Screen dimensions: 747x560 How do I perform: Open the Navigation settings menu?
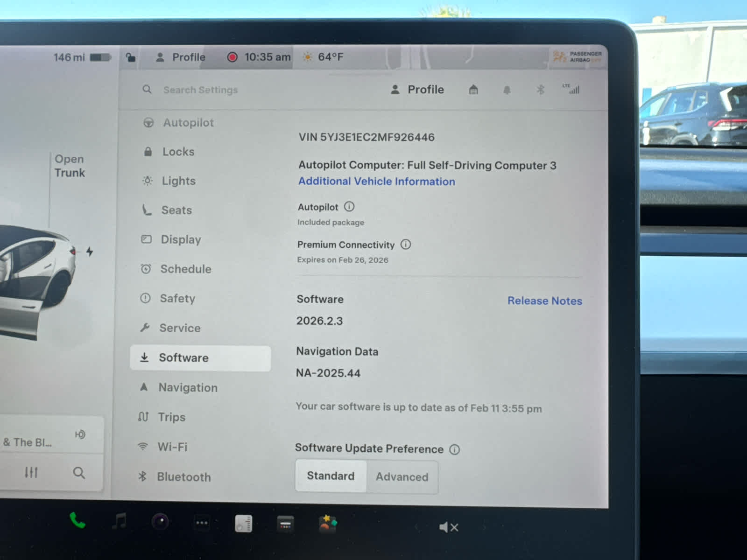[188, 387]
